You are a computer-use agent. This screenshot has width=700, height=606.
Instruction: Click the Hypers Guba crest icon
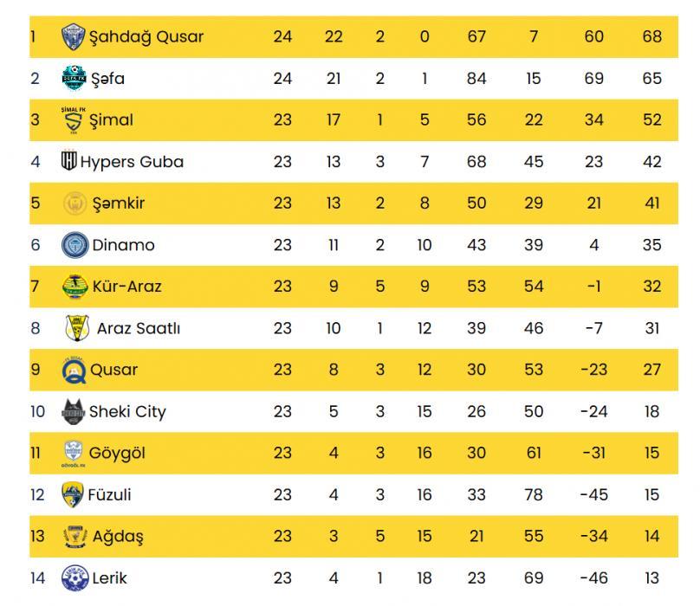(x=68, y=160)
